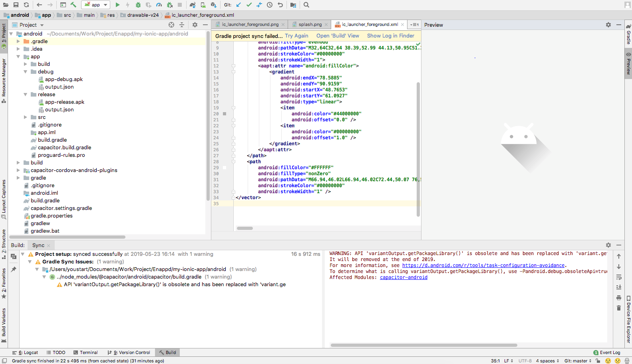632x364 pixels.
Task: Collapse the release folder
Action: coord(25,95)
